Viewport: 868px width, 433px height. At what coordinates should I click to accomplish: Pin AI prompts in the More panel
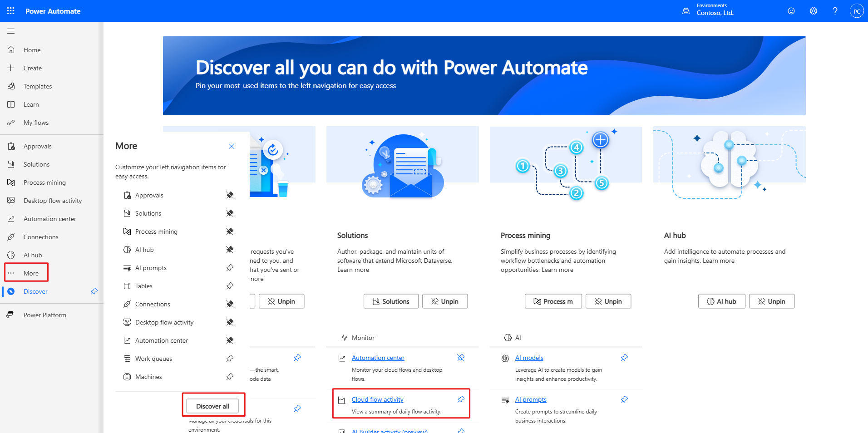point(230,268)
